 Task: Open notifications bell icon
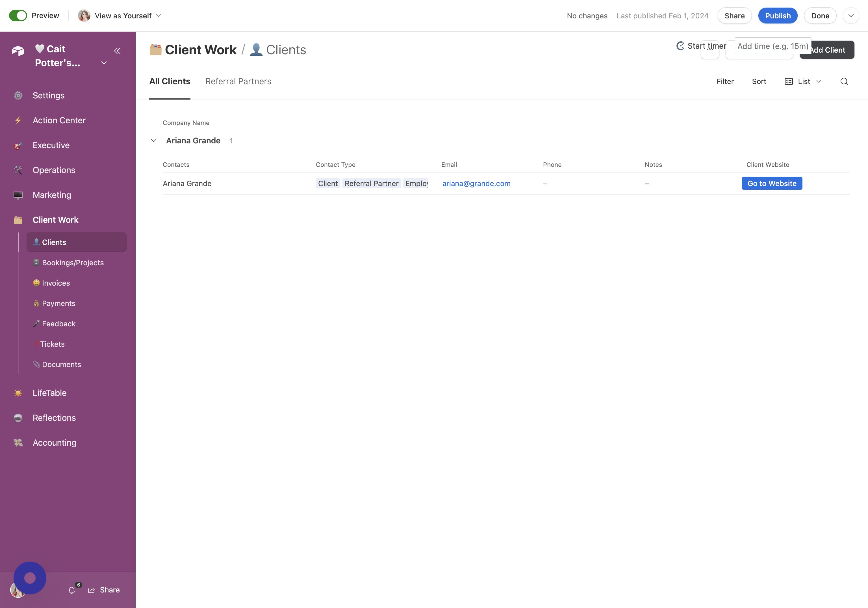pyautogui.click(x=72, y=590)
